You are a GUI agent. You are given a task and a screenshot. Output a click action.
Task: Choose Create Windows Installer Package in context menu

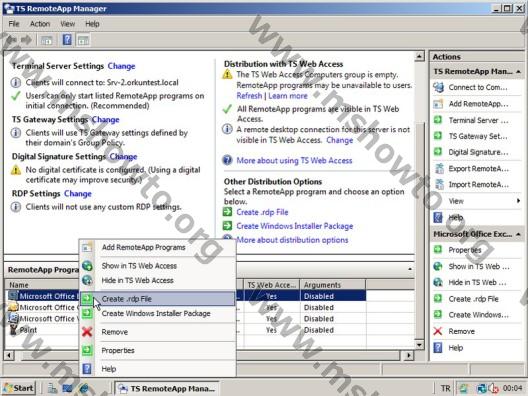click(158, 314)
